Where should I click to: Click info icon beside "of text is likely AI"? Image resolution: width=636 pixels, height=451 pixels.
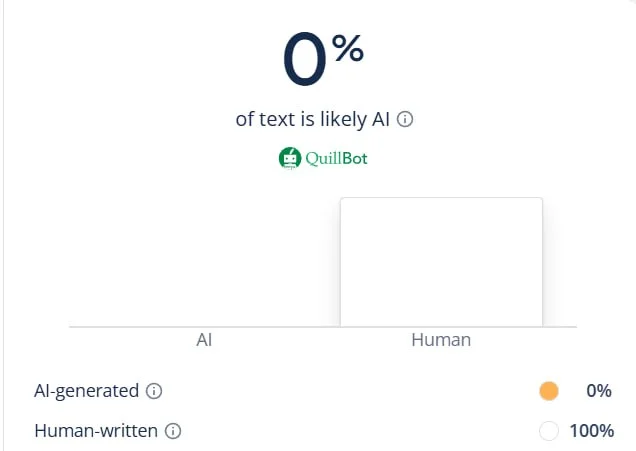pyautogui.click(x=405, y=119)
